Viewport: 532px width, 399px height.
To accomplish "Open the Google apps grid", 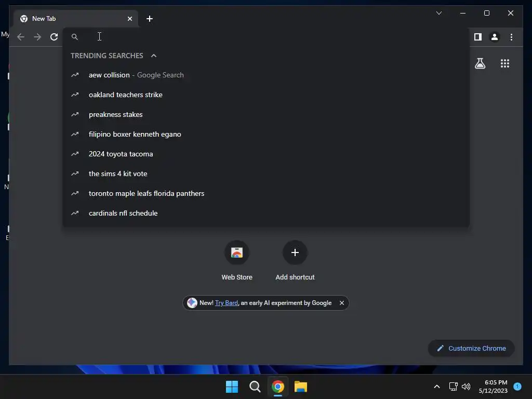I will (505, 63).
